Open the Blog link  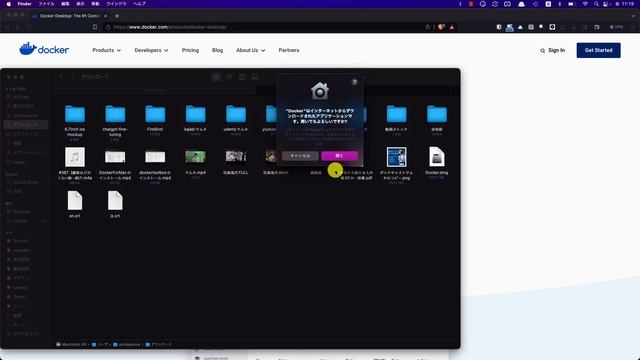(x=217, y=50)
